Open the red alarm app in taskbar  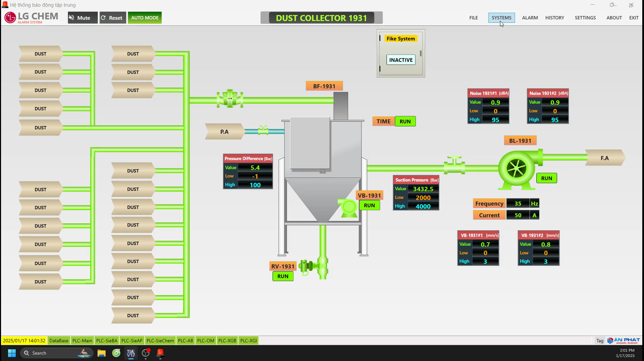[x=160, y=353]
